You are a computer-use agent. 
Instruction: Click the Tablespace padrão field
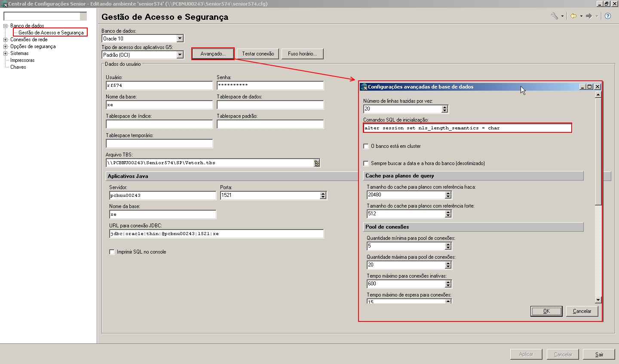click(x=270, y=124)
